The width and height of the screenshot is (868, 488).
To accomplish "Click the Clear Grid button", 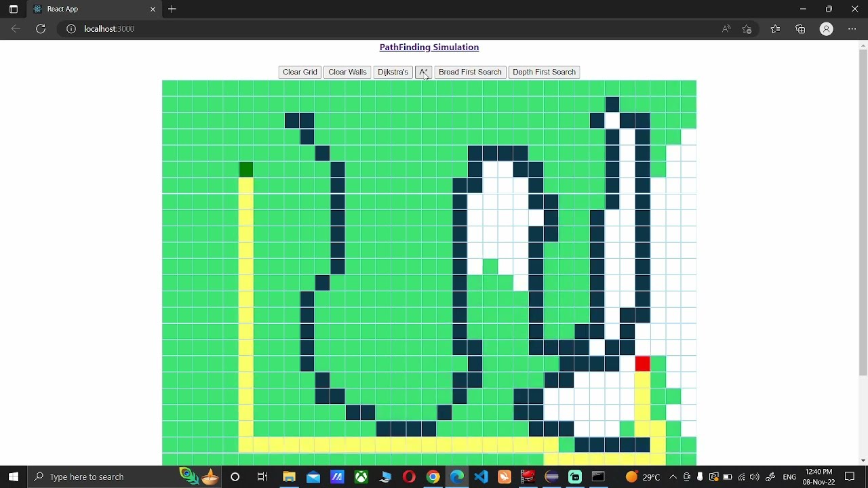I will pos(300,72).
